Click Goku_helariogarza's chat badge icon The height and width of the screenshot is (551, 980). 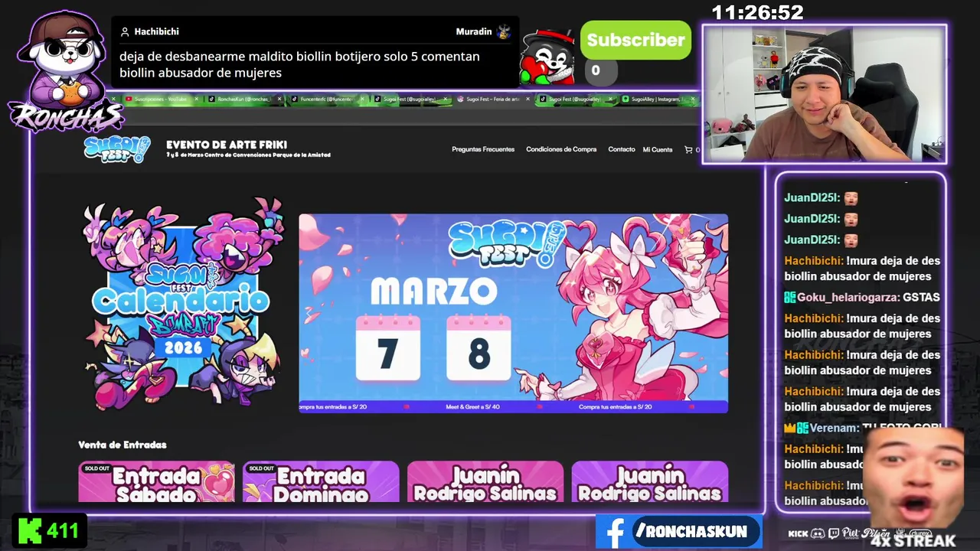(790, 297)
